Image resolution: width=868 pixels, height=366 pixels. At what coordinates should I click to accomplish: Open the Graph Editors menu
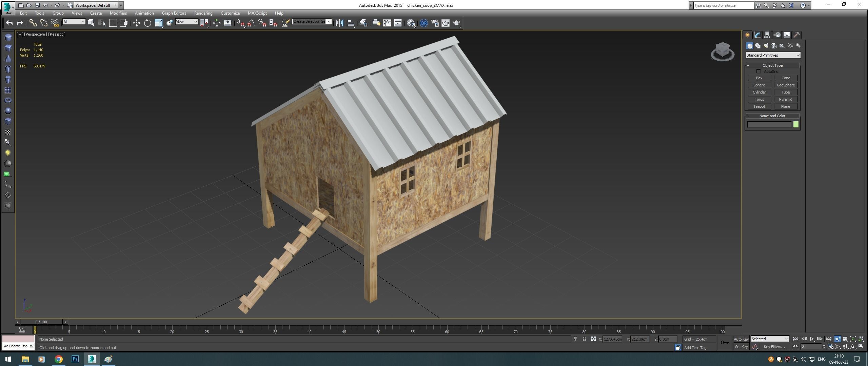coord(174,13)
